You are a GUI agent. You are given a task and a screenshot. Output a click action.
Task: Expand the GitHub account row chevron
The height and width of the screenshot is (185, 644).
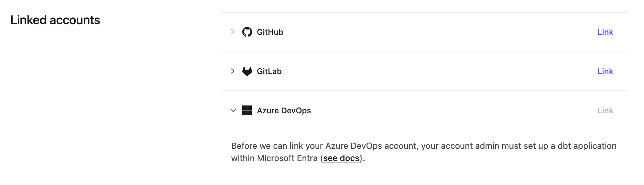pyautogui.click(x=233, y=32)
